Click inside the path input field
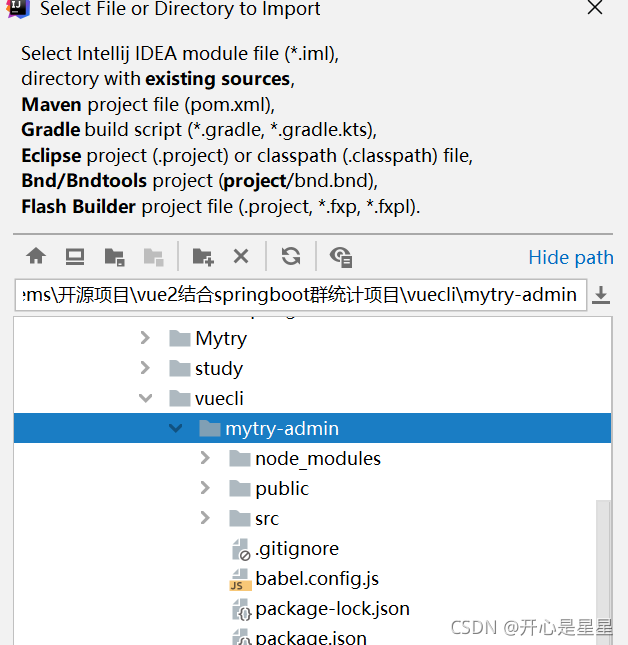The width and height of the screenshot is (628, 645). 301,295
